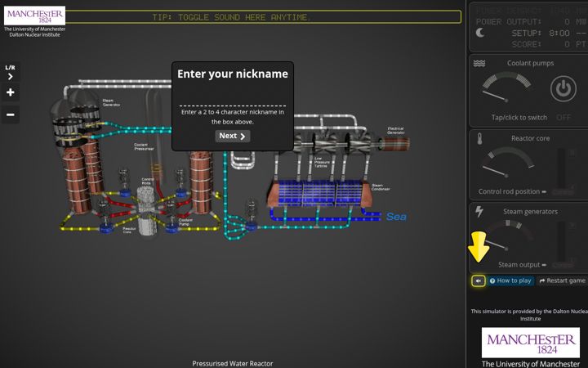Click the night moon icon in status display
This screenshot has width=588, height=368.
(480, 33)
